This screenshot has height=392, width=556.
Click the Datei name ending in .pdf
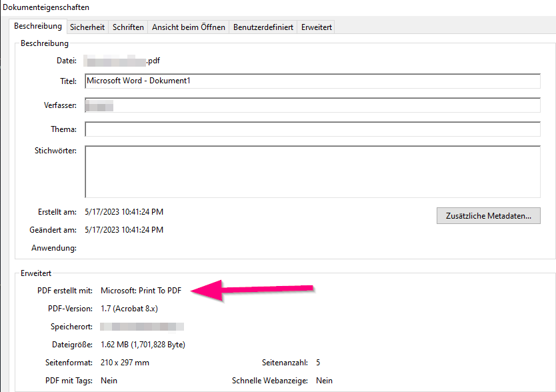point(121,61)
